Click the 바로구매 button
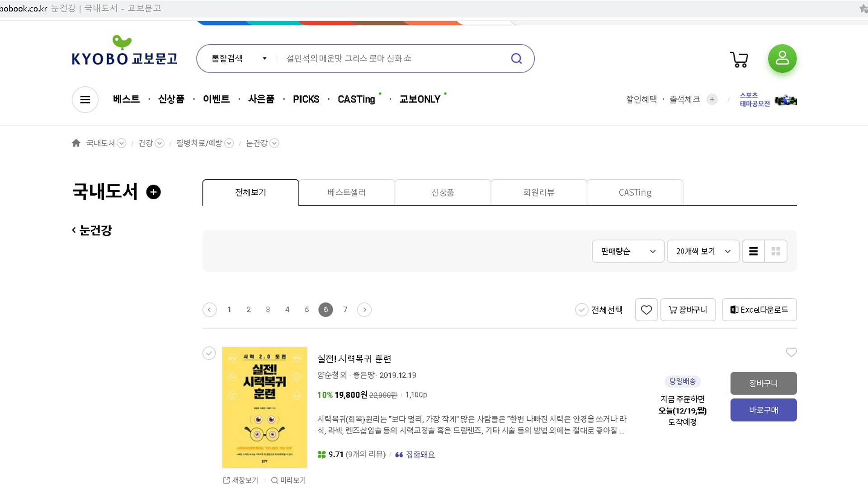Screen dimensions: 868x488 point(763,410)
